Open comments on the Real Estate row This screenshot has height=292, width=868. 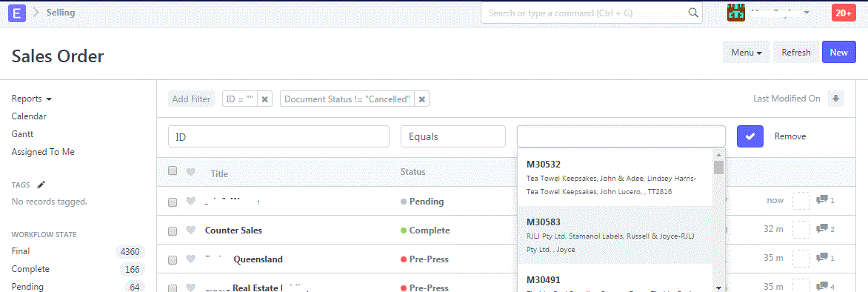825,287
